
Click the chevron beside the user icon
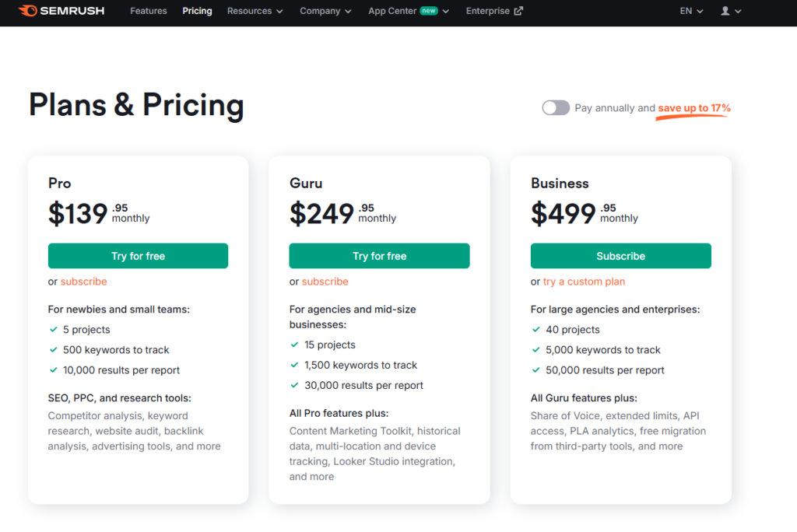click(x=738, y=11)
